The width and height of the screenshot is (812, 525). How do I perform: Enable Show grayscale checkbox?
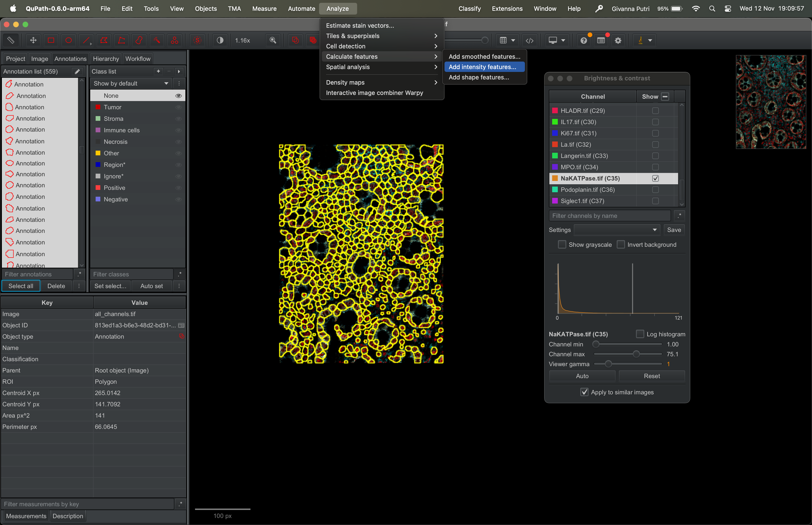pyautogui.click(x=562, y=244)
